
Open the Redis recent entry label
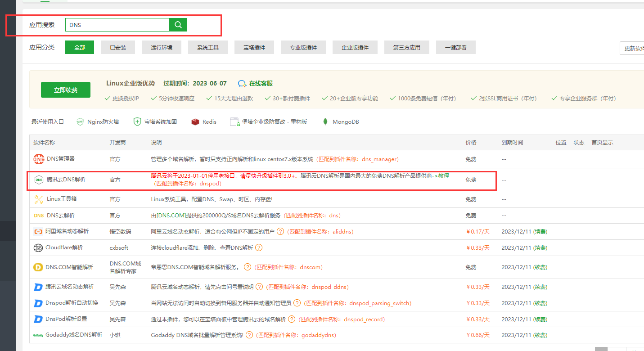pos(209,122)
